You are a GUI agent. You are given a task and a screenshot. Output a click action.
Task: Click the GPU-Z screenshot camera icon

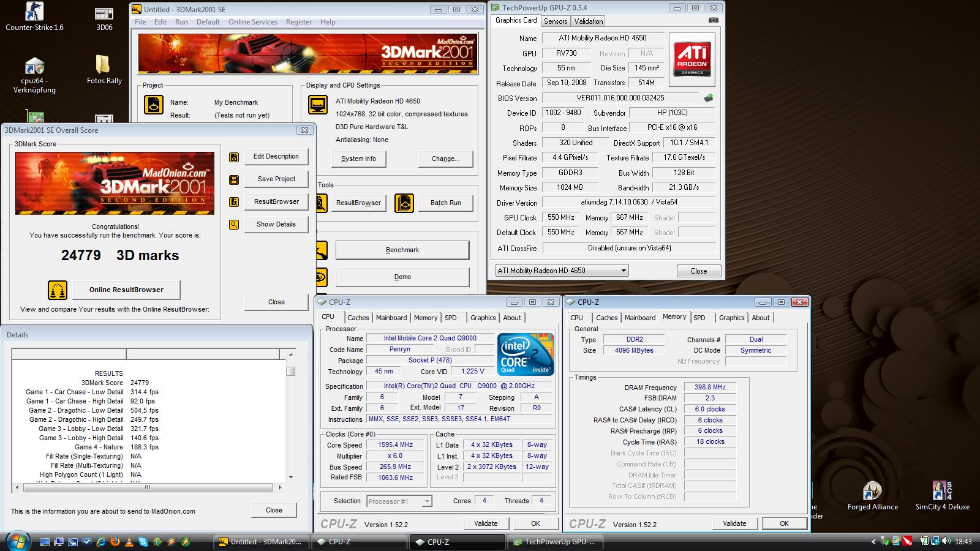coord(714,20)
